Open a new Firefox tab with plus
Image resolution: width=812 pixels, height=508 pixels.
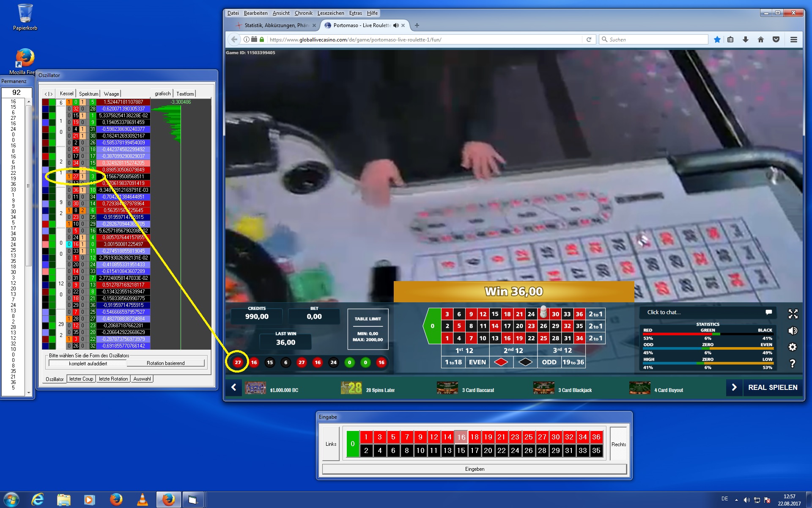417,25
